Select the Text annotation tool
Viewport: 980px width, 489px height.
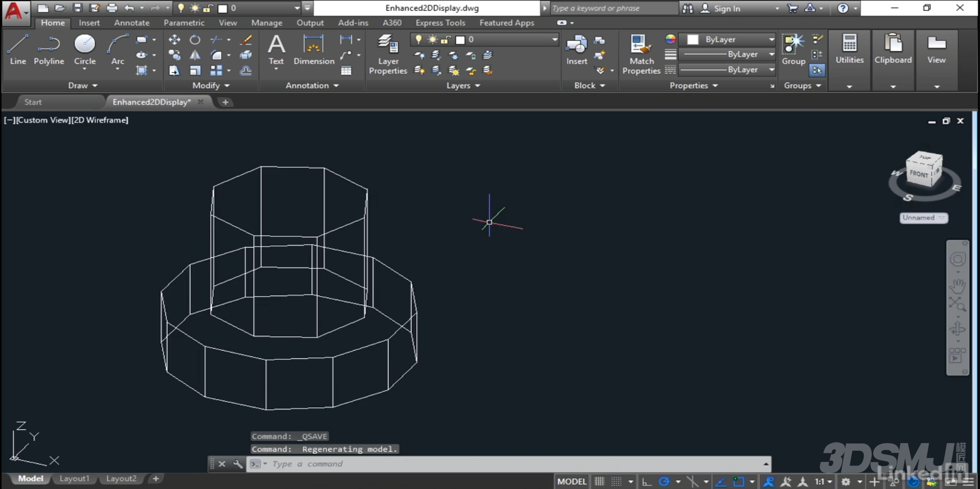(276, 50)
